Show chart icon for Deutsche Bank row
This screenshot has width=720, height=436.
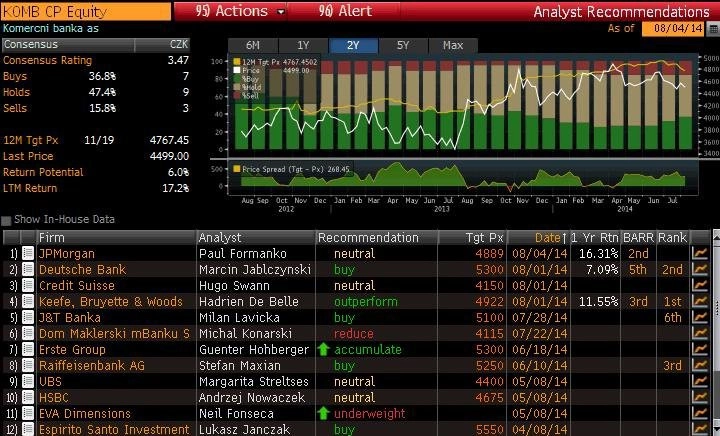700,269
